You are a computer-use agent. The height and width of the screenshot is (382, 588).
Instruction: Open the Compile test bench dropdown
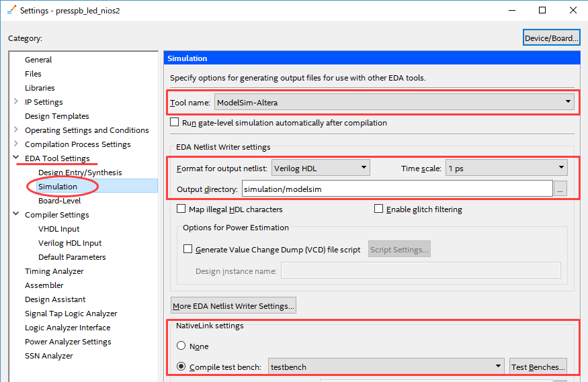pyautogui.click(x=386, y=367)
